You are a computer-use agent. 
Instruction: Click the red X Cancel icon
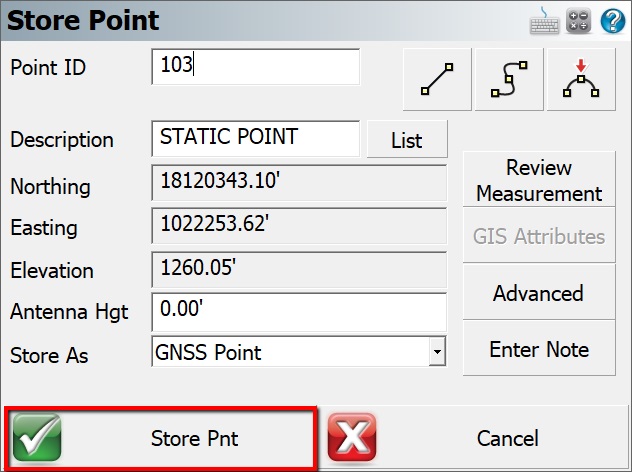pyautogui.click(x=351, y=438)
